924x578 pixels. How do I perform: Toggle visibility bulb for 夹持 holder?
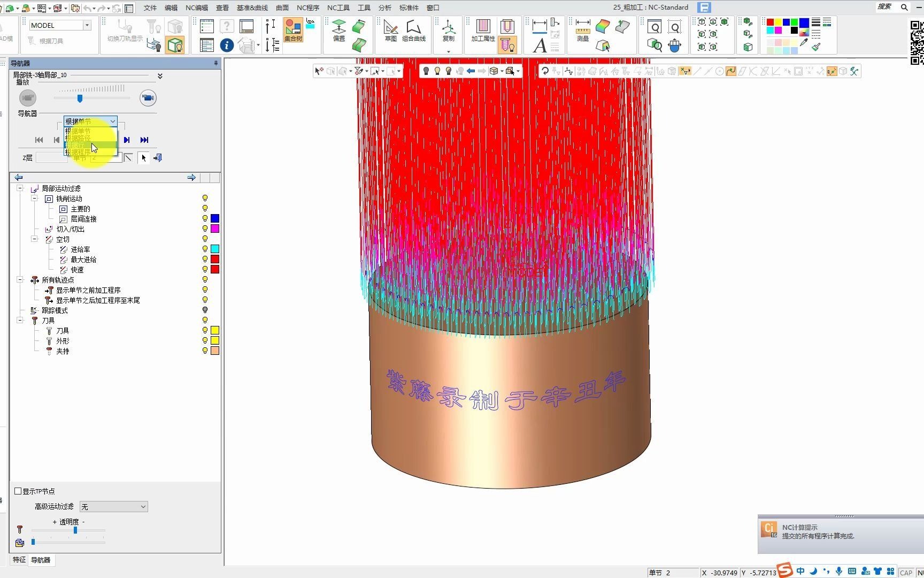(205, 351)
